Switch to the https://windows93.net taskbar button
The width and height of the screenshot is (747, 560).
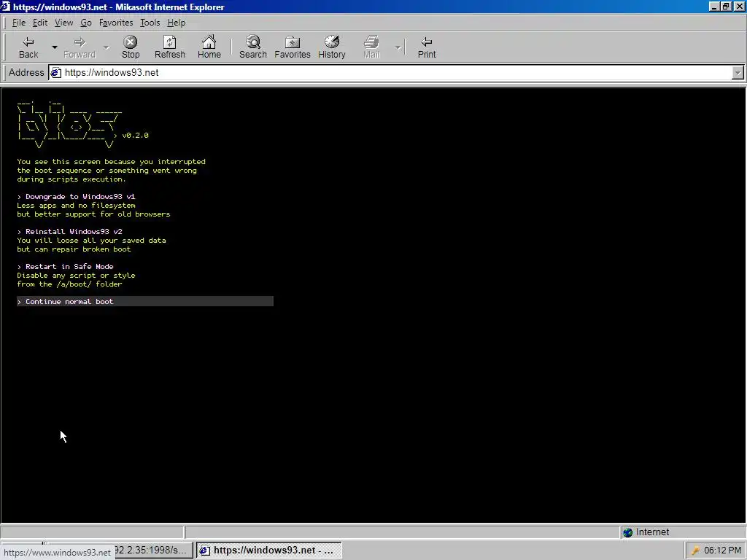click(268, 551)
